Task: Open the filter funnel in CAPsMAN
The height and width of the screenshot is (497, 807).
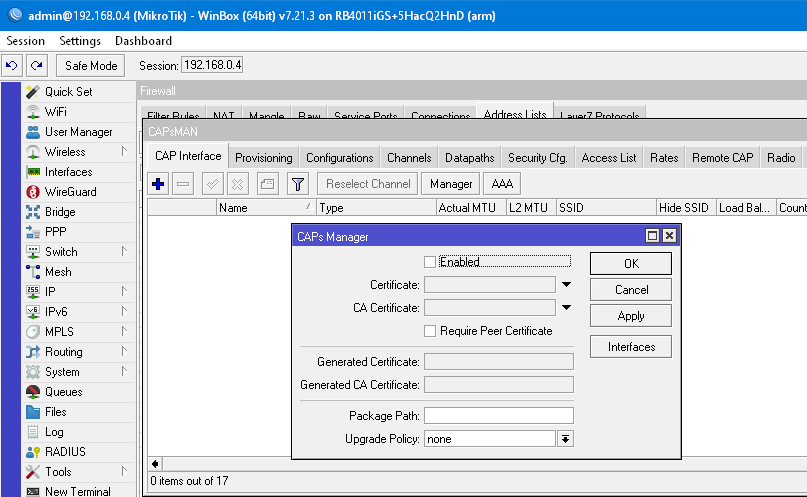Action: (x=297, y=184)
